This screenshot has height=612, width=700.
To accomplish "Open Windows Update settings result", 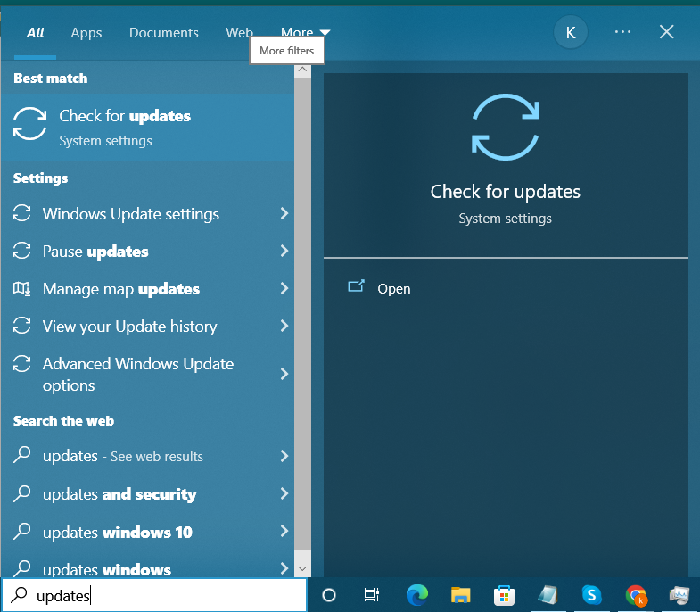I will (x=147, y=213).
